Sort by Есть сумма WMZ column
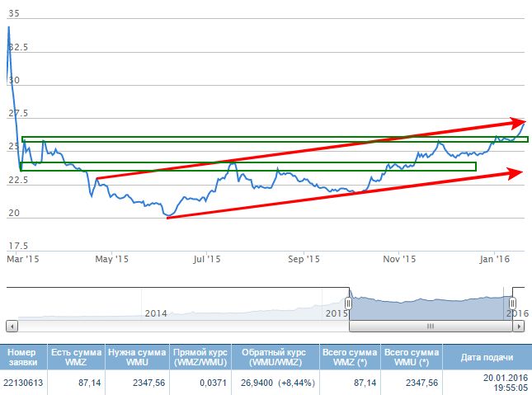The image size is (532, 395). 75,358
